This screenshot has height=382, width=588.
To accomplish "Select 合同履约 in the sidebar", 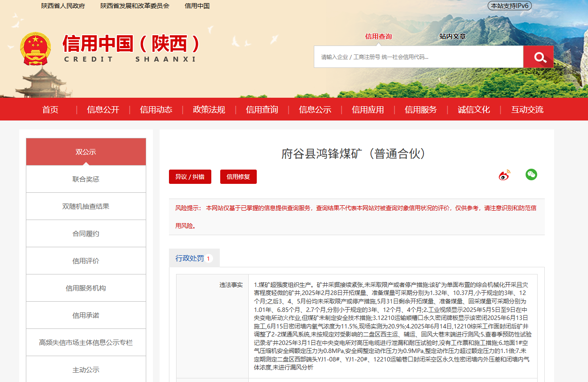I will 86,233.
